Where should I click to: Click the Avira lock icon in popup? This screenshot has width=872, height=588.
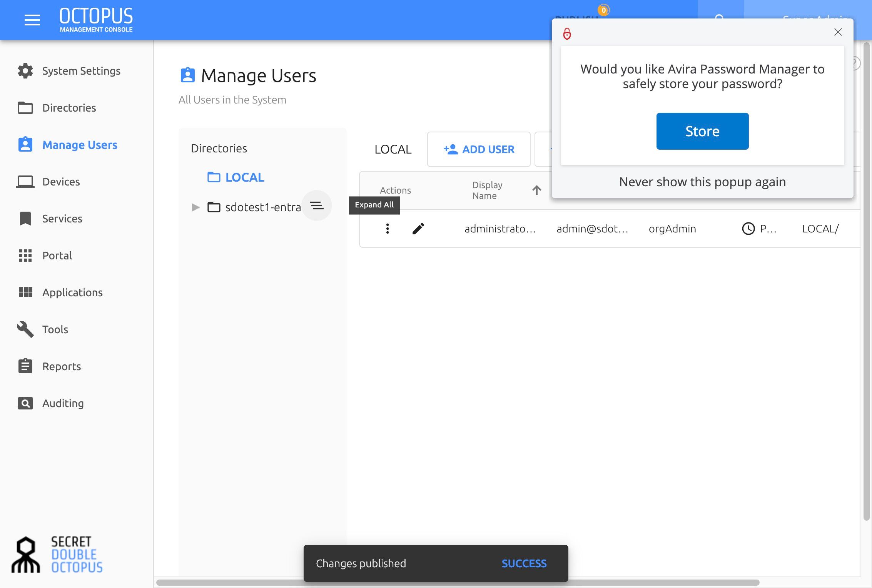567,34
